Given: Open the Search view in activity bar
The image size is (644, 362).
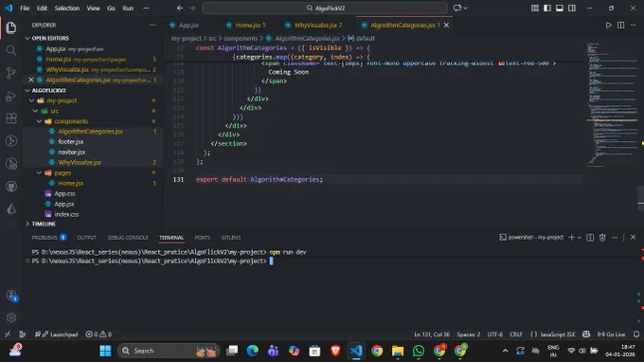Looking at the screenshot, I should [x=11, y=50].
